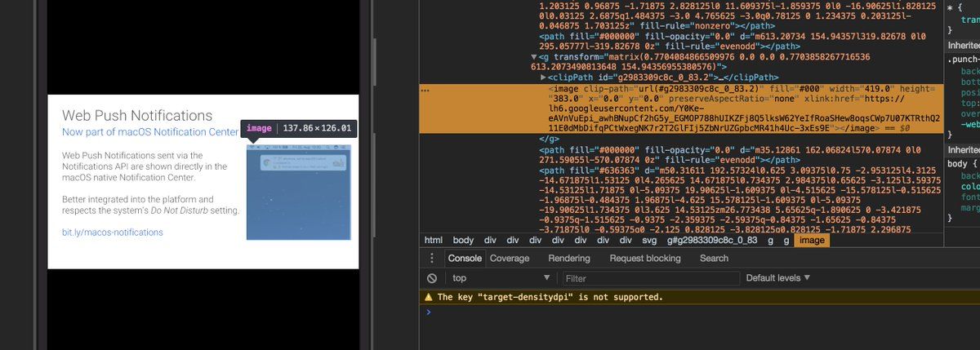Image resolution: width=980 pixels, height=350 pixels.
Task: Expand the clipPath g2983309c8c_0_83.2 node
Action: tap(543, 77)
